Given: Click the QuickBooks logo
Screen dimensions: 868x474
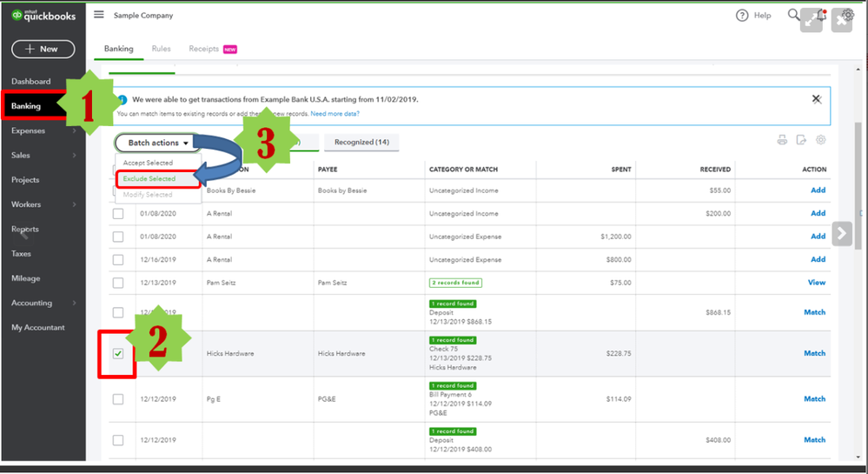Looking at the screenshot, I should (43, 16).
